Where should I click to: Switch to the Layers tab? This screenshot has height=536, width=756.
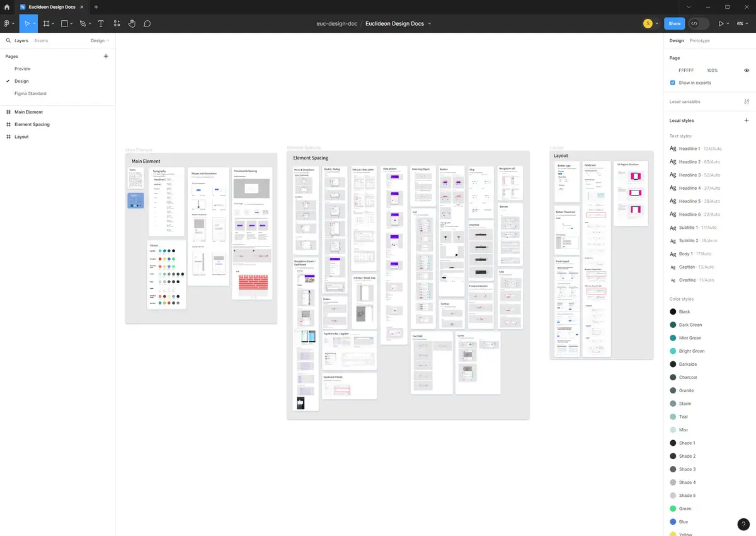pyautogui.click(x=21, y=40)
